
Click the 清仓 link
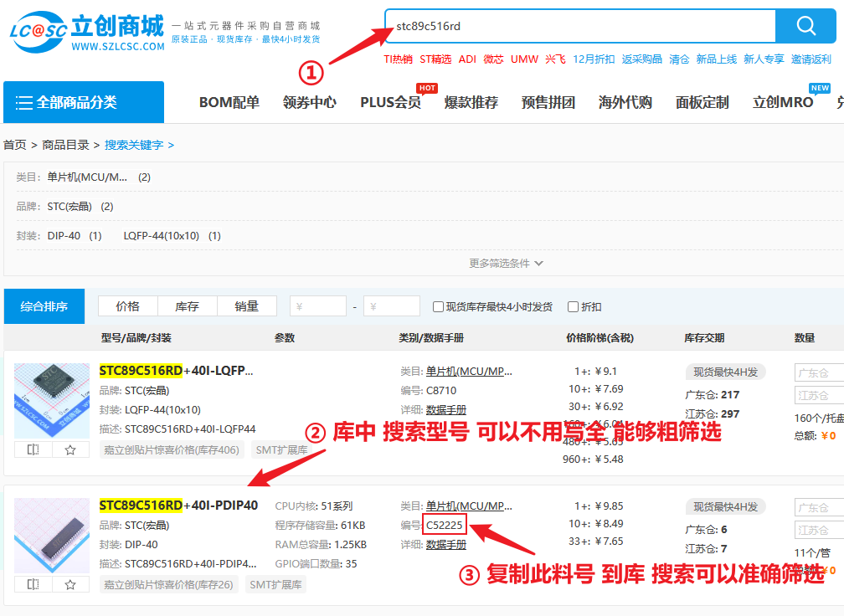[x=679, y=59]
